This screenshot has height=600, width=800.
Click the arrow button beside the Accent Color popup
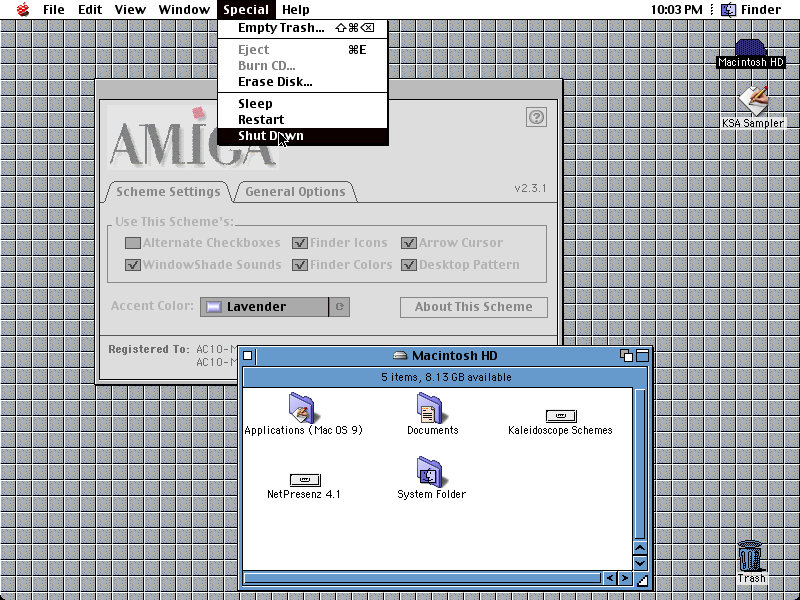[339, 307]
